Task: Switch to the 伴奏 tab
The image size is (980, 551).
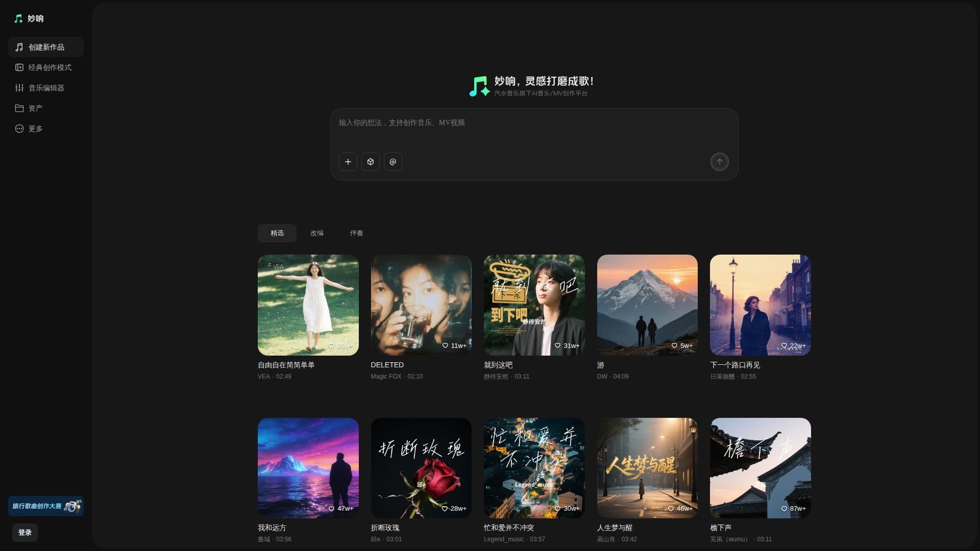Action: pyautogui.click(x=356, y=233)
